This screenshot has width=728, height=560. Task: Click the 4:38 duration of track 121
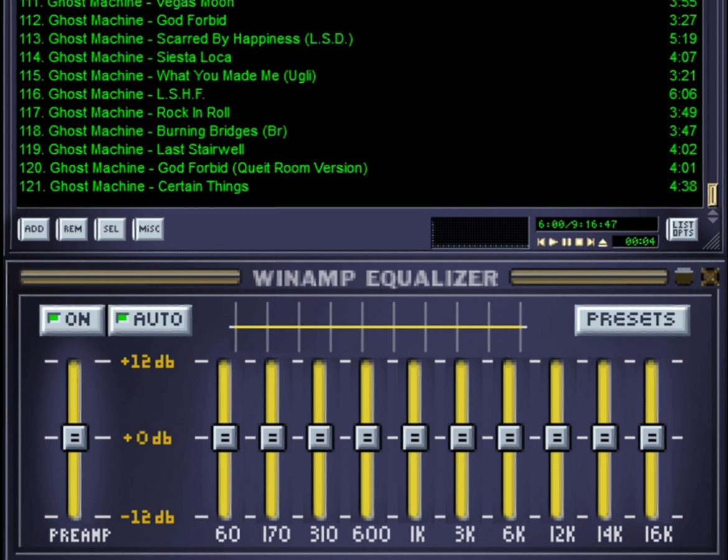(x=683, y=186)
